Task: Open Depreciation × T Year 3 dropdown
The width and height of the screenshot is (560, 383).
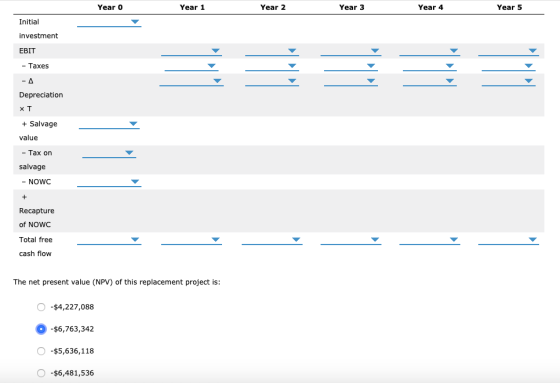Action: pos(351,81)
